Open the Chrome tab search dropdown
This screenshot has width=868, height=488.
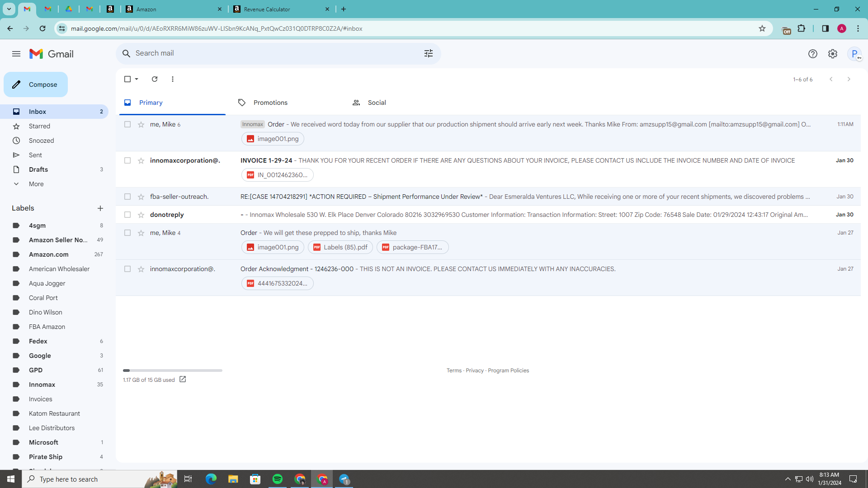[9, 9]
